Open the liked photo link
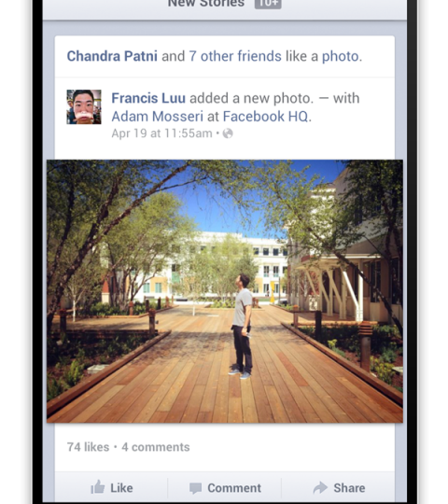The image size is (448, 504). [x=341, y=57]
